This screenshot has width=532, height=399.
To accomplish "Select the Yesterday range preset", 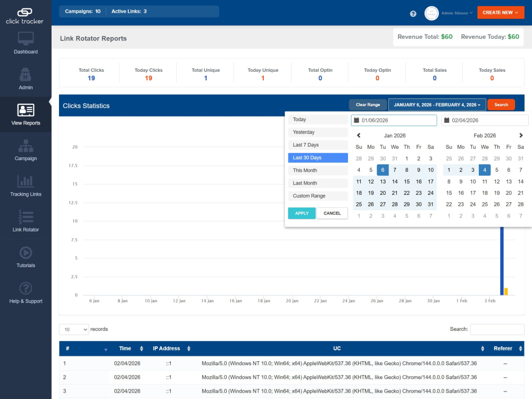I will click(318, 132).
